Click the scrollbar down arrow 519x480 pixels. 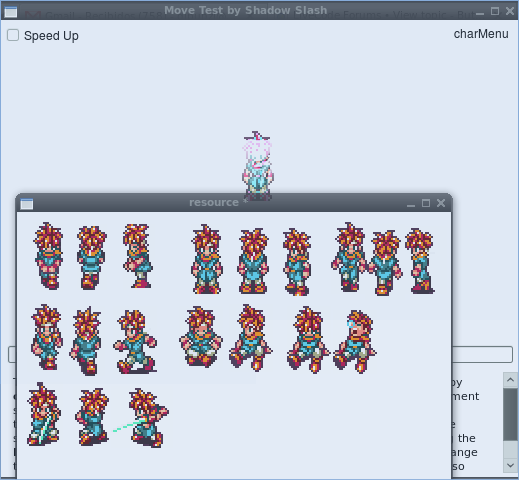click(x=510, y=465)
